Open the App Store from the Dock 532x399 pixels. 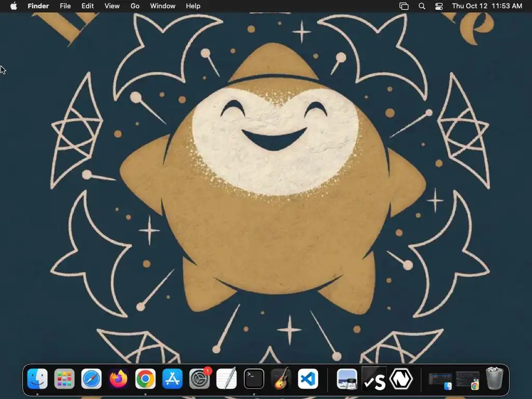(x=172, y=379)
